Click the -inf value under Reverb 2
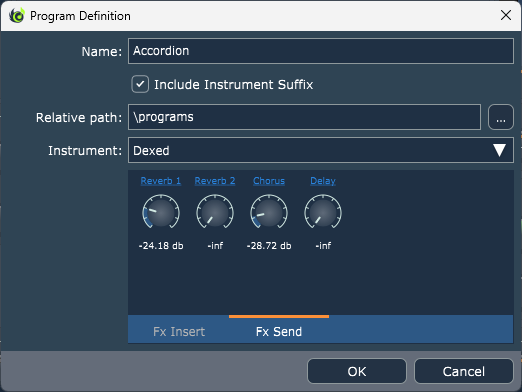The height and width of the screenshot is (392, 522). tap(215, 246)
